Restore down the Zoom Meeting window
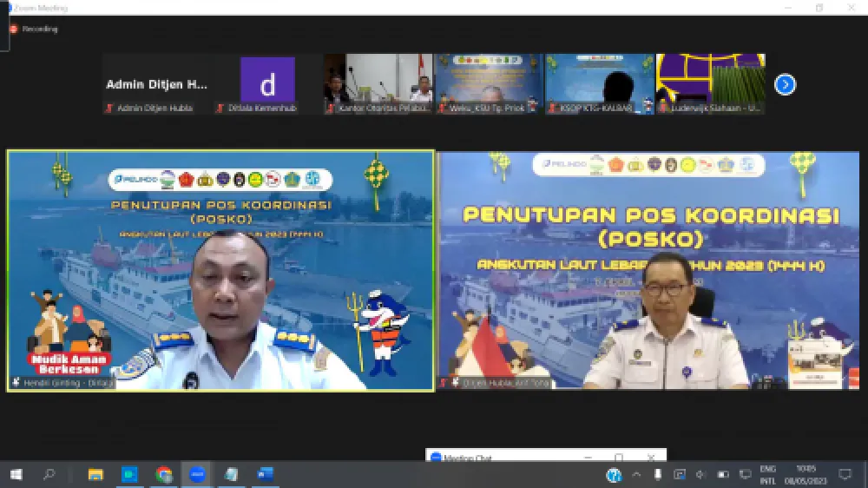Viewport: 868px width, 488px height. pos(819,8)
